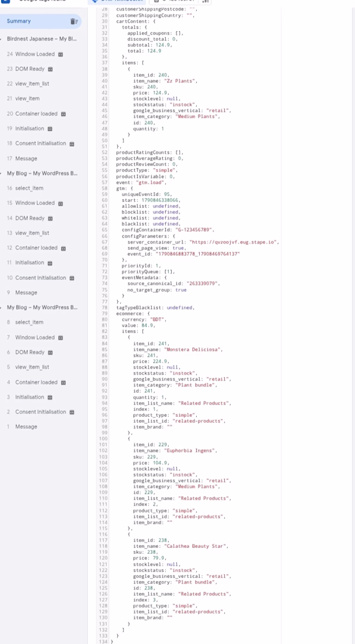
Task: Click the clear-events icon in the Summary row
Action: click(74, 21)
